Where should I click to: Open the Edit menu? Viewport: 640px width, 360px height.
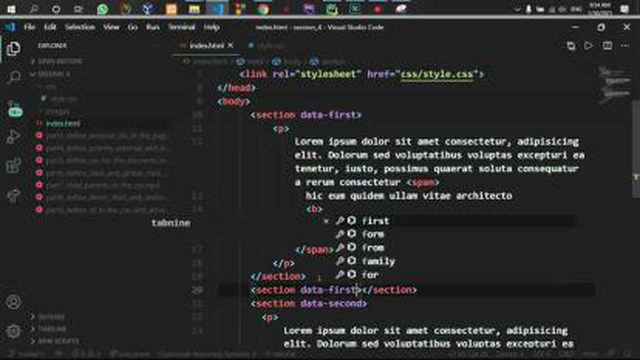click(50, 27)
